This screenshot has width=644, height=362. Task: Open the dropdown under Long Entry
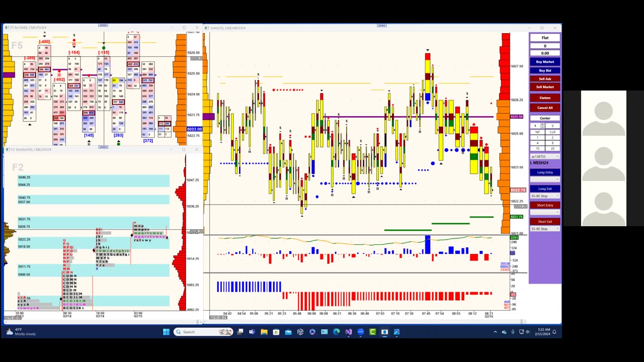[545, 179]
